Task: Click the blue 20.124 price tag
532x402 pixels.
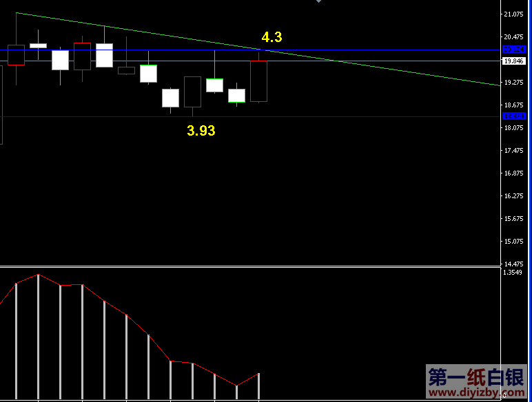Action: tap(513, 50)
